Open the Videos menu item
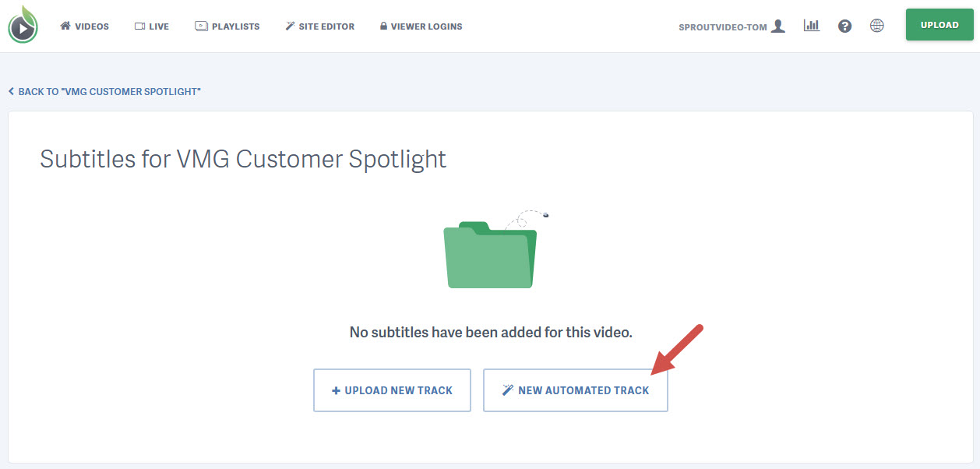The height and width of the screenshot is (469, 980). [84, 25]
